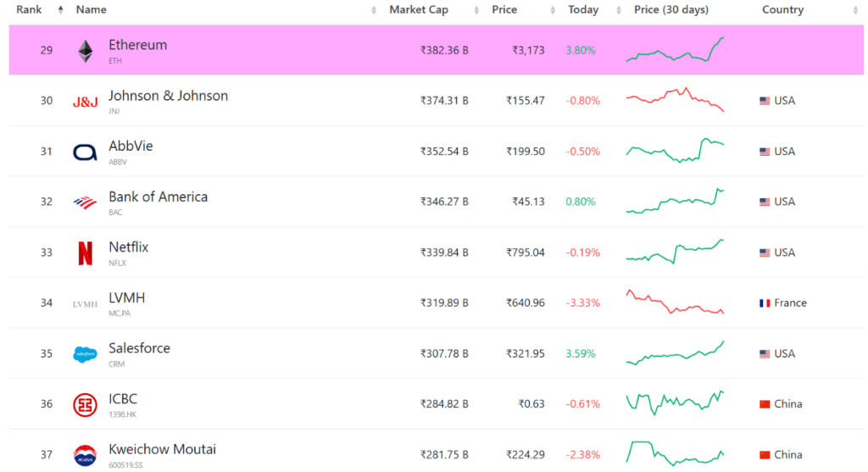Click the 1398.HK ticker under ICBC
Viewport: 868px width, 472px height.
point(122,414)
